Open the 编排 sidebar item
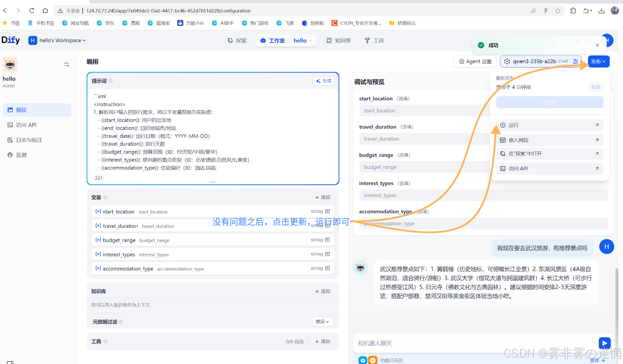This screenshot has height=364, width=623. (37, 110)
